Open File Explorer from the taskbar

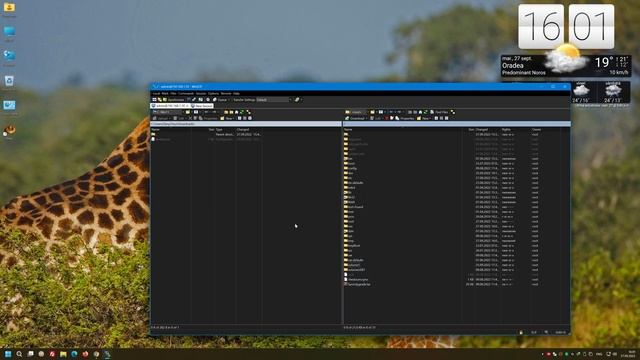point(63,354)
